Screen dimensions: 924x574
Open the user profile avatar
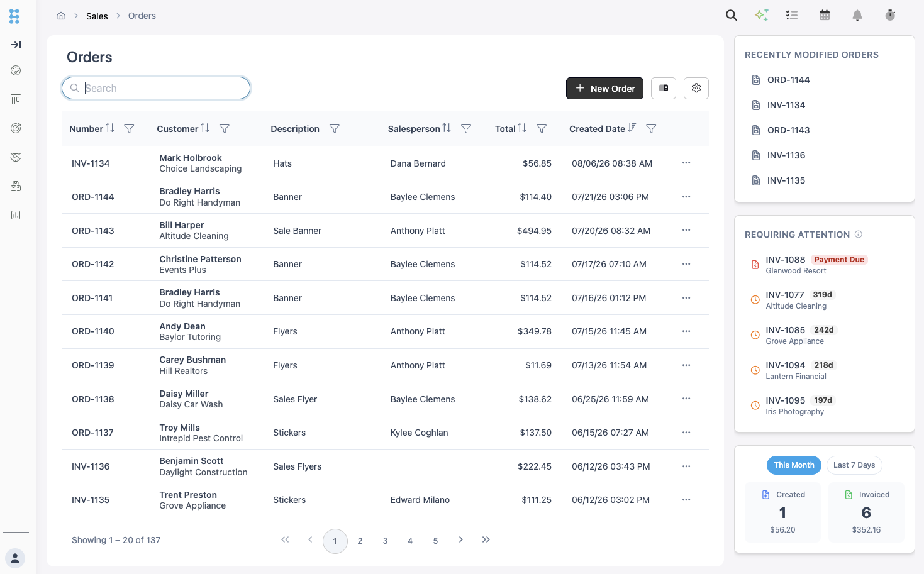(x=15, y=558)
